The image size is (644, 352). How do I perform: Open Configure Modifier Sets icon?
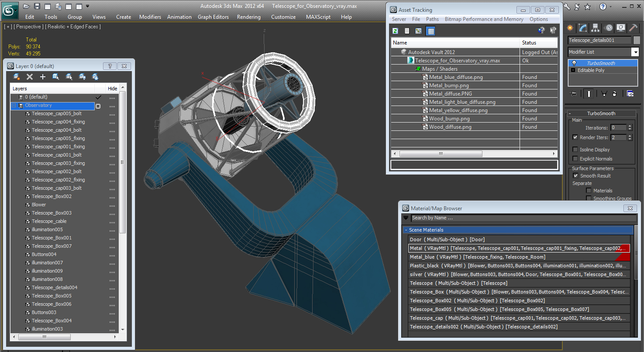coord(630,93)
